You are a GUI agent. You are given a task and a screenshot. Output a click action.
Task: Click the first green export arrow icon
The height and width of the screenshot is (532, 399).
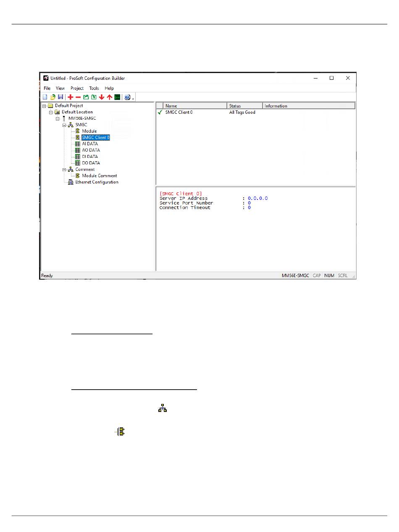click(x=86, y=97)
